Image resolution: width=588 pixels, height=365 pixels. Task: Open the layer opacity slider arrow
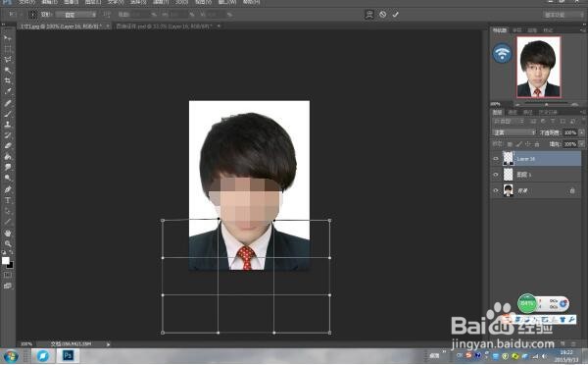pos(581,132)
